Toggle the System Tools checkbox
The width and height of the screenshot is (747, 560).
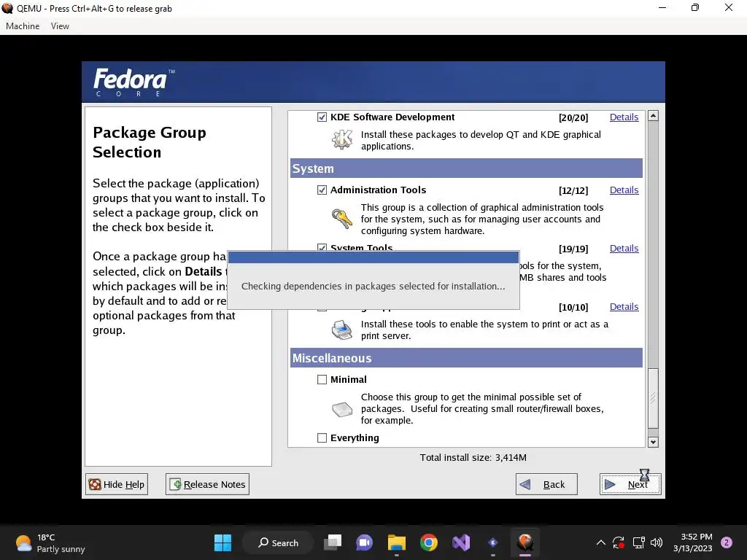(x=322, y=248)
